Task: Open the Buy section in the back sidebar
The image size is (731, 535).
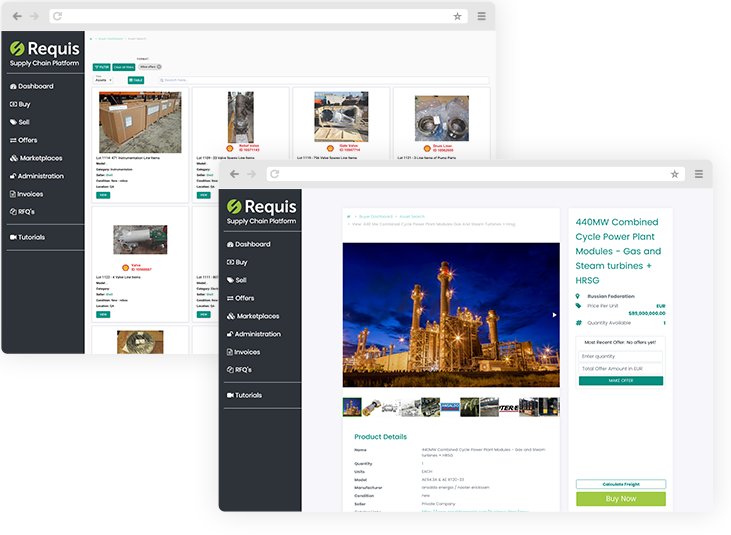Action: [20, 104]
